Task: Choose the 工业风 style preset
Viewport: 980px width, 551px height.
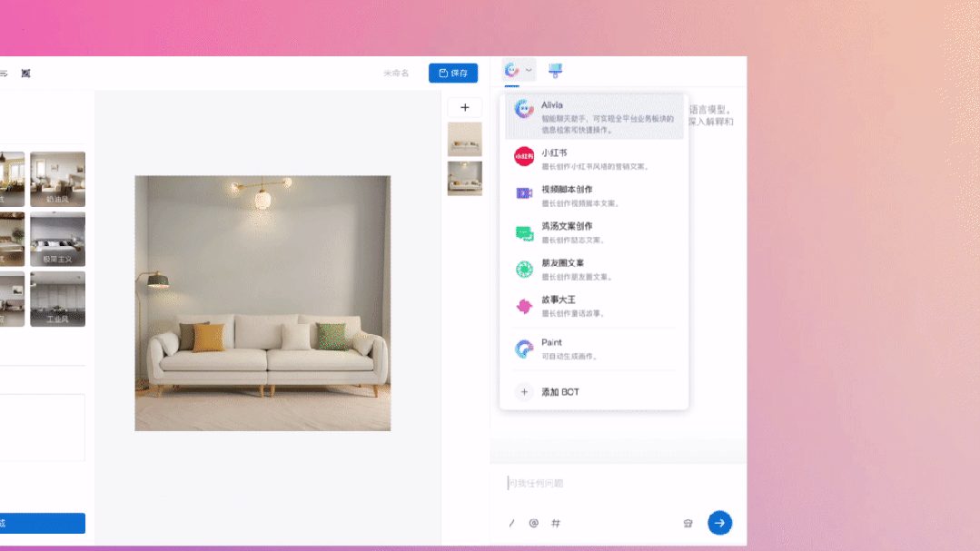Action: (x=57, y=300)
